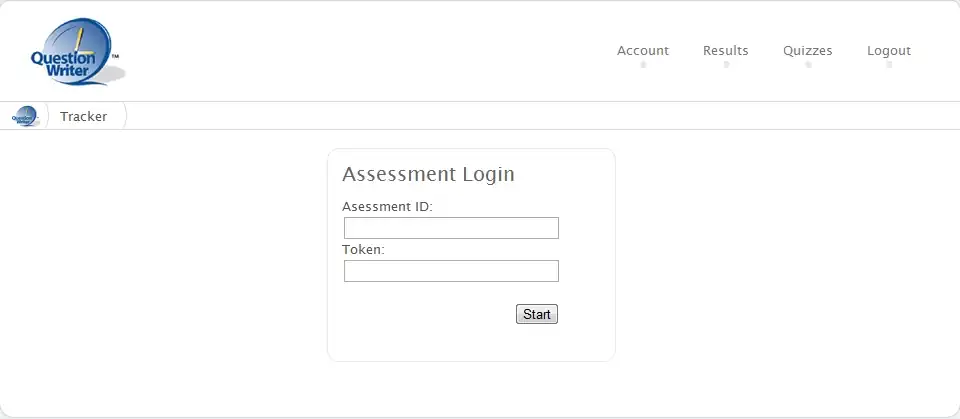Click the indicator dot below Results
Viewport: 960px width, 419px height.
point(726,65)
